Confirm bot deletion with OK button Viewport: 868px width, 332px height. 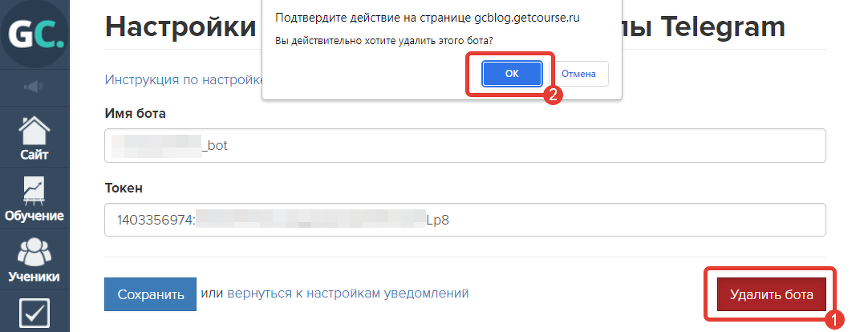pos(512,74)
